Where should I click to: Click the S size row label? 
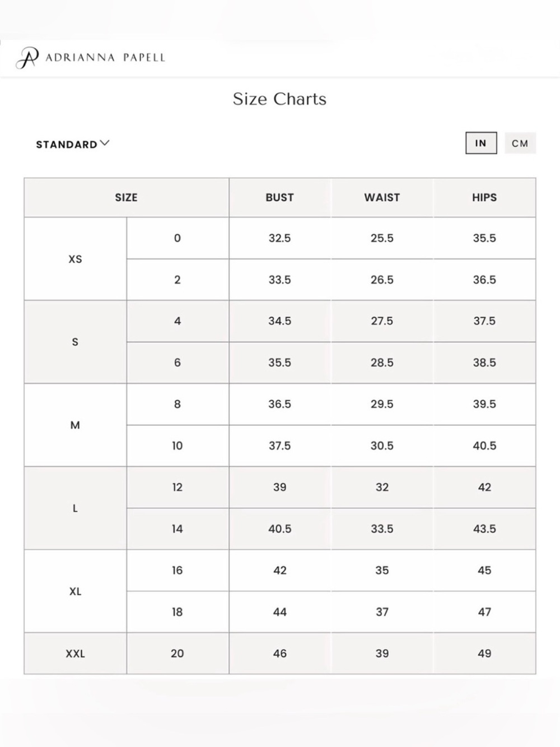click(x=75, y=342)
